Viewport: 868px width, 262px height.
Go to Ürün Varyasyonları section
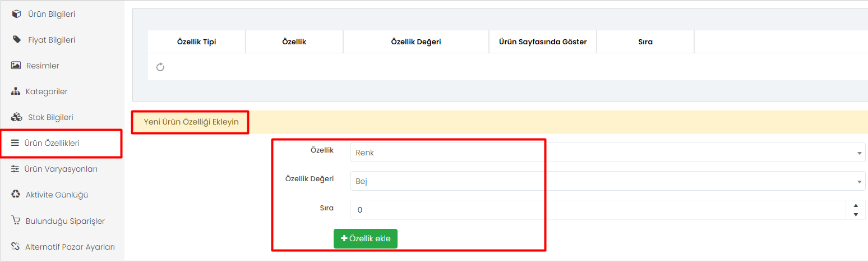(61, 169)
